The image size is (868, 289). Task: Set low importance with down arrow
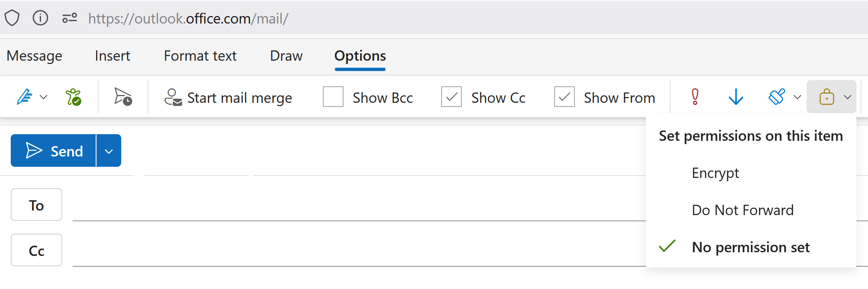click(x=736, y=97)
